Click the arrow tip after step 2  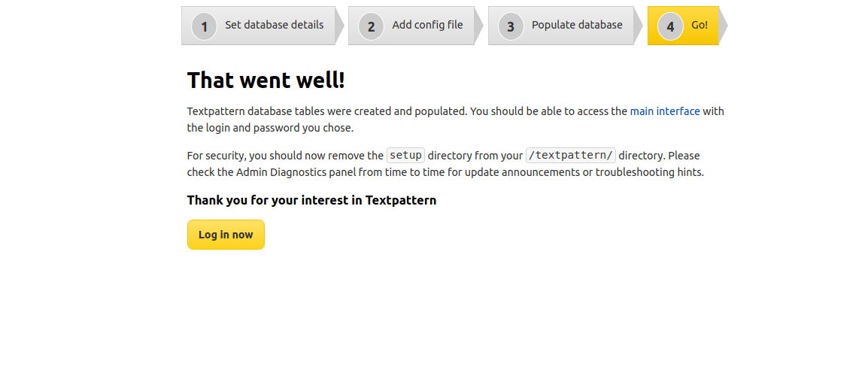coord(478,26)
